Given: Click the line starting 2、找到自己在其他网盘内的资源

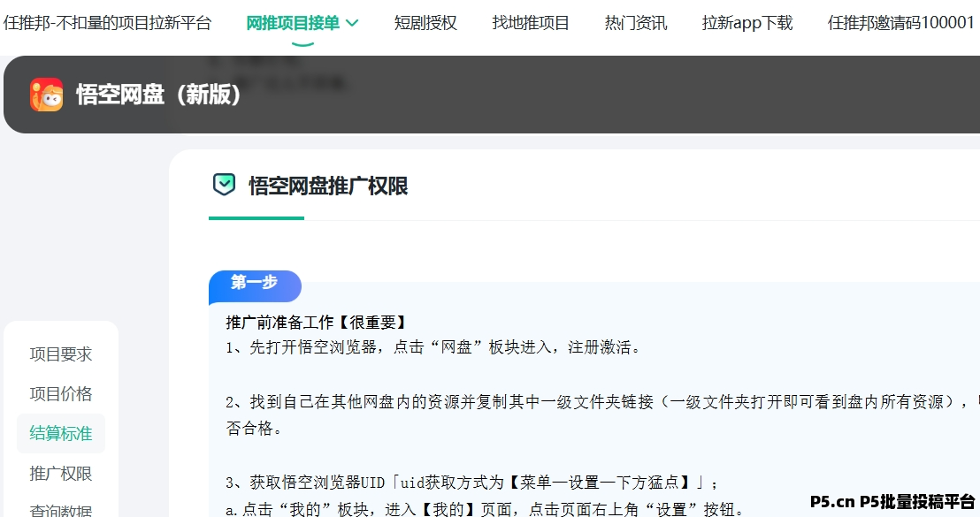Looking at the screenshot, I should tap(602, 414).
